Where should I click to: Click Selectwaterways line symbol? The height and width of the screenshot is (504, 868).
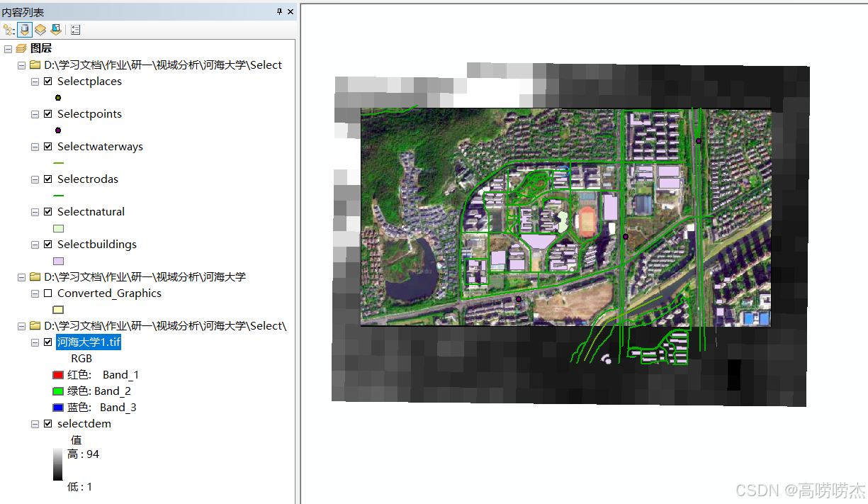click(x=59, y=163)
